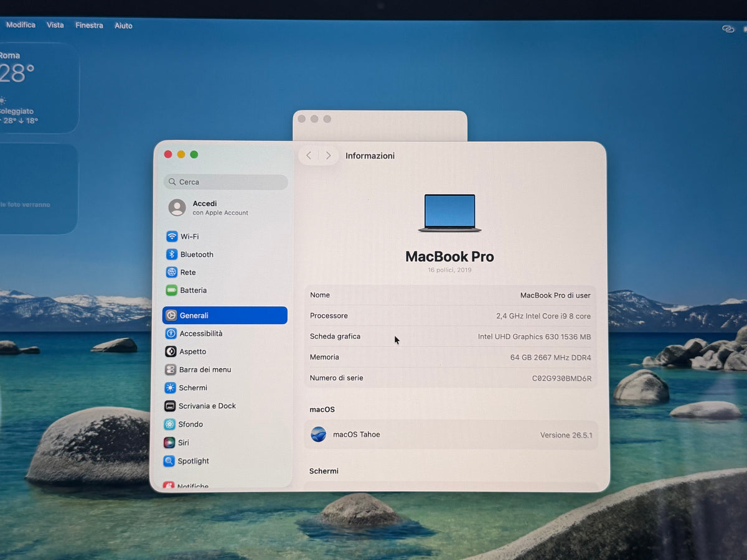
Task: Click the Processore label
Action: pos(329,315)
